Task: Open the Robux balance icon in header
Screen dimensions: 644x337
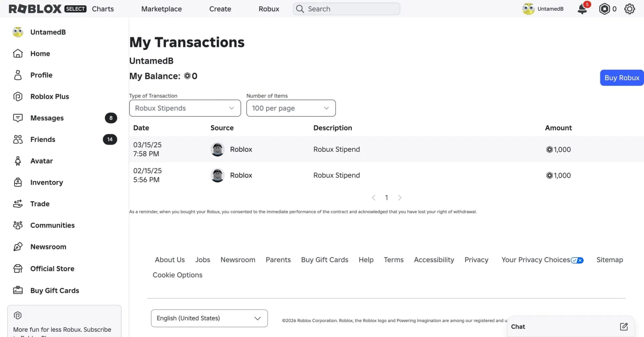Action: [x=604, y=9]
